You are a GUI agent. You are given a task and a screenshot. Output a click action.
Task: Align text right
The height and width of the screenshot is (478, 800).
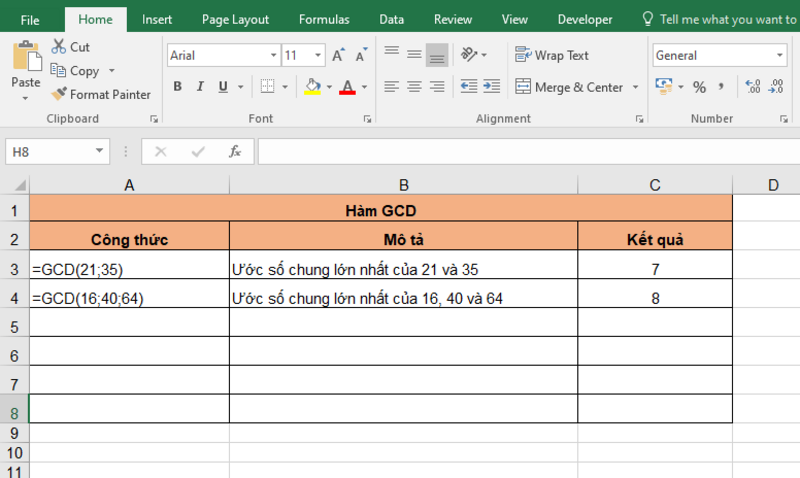(x=437, y=86)
